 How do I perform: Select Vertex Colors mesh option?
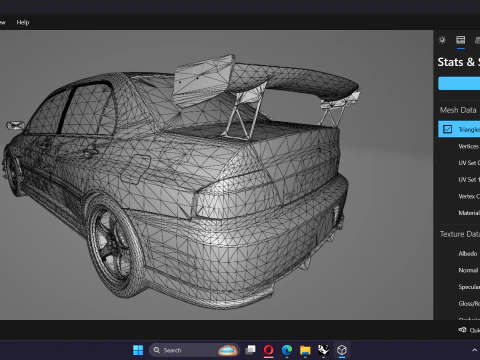(x=469, y=196)
